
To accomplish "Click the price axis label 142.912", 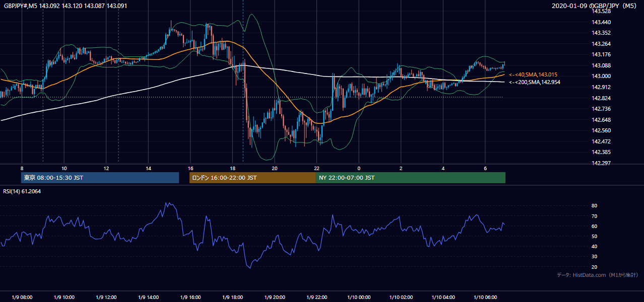I will (601, 87).
